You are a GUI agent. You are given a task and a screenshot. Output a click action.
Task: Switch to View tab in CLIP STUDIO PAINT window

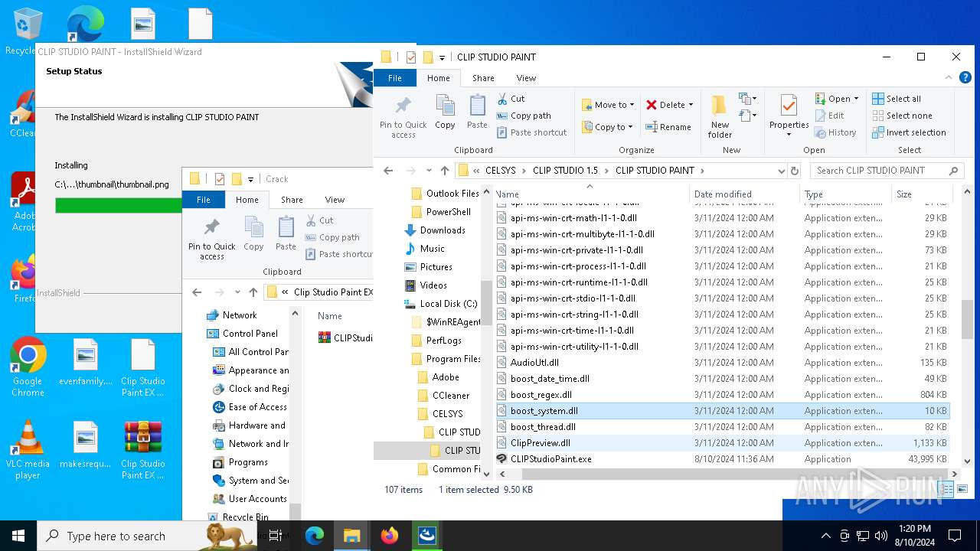pyautogui.click(x=526, y=78)
